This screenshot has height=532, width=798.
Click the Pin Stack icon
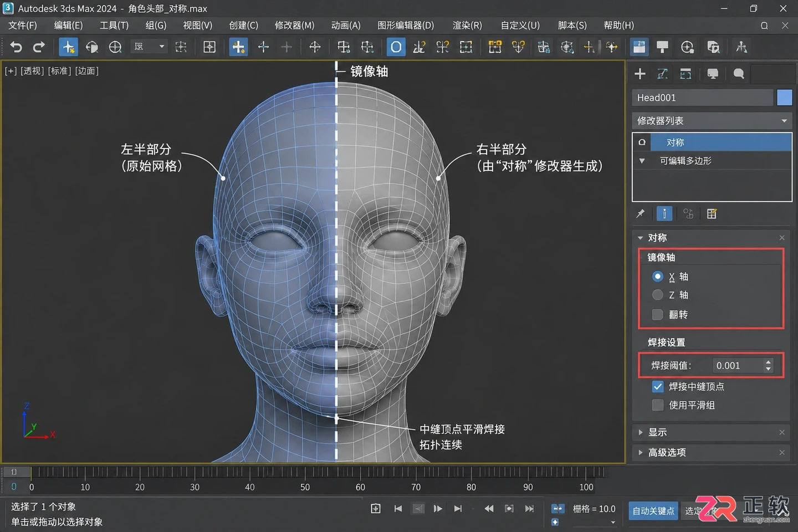pos(641,214)
